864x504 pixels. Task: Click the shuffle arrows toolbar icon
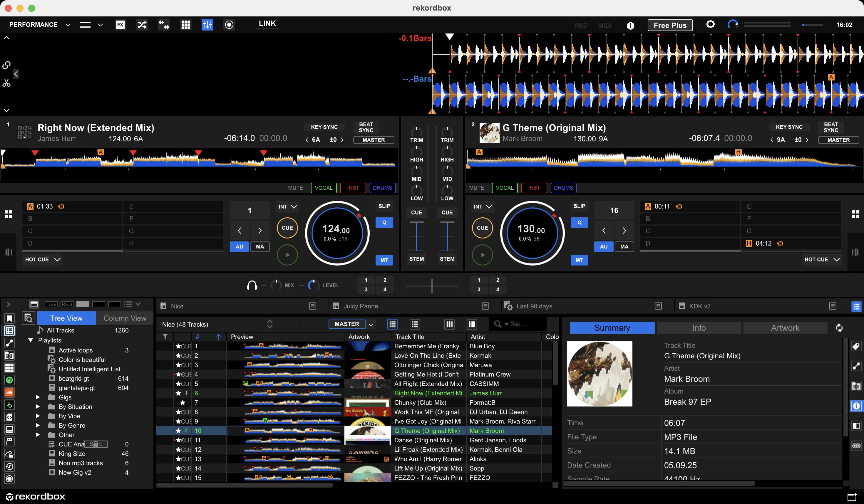[142, 25]
